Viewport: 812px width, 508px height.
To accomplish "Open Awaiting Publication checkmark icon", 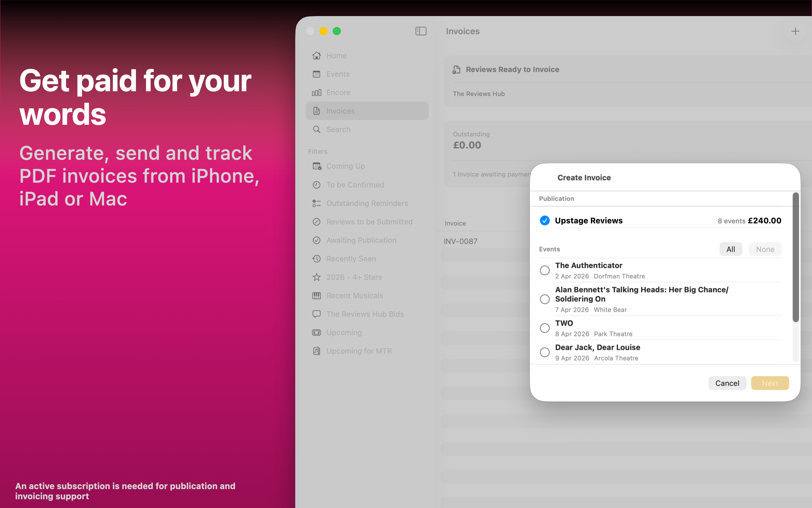I will coord(316,240).
